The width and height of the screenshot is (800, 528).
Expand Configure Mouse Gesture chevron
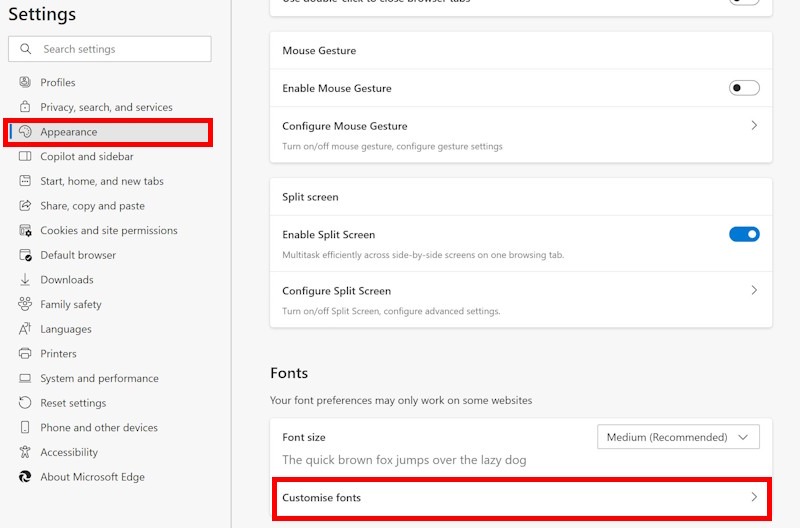pyautogui.click(x=754, y=126)
